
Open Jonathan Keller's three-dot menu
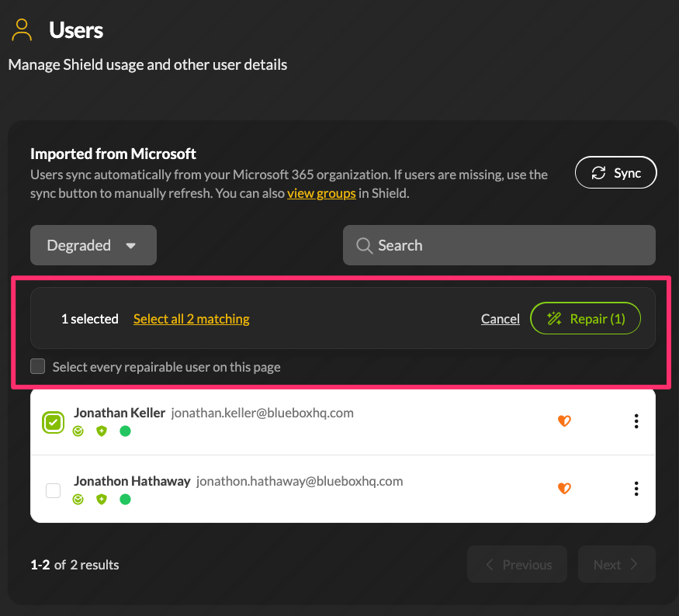tap(636, 420)
